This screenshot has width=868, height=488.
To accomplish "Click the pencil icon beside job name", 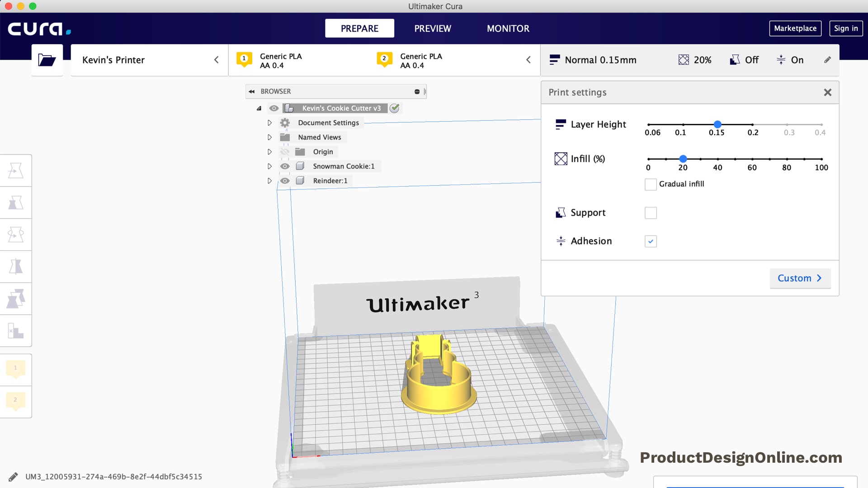I will coord(13,477).
